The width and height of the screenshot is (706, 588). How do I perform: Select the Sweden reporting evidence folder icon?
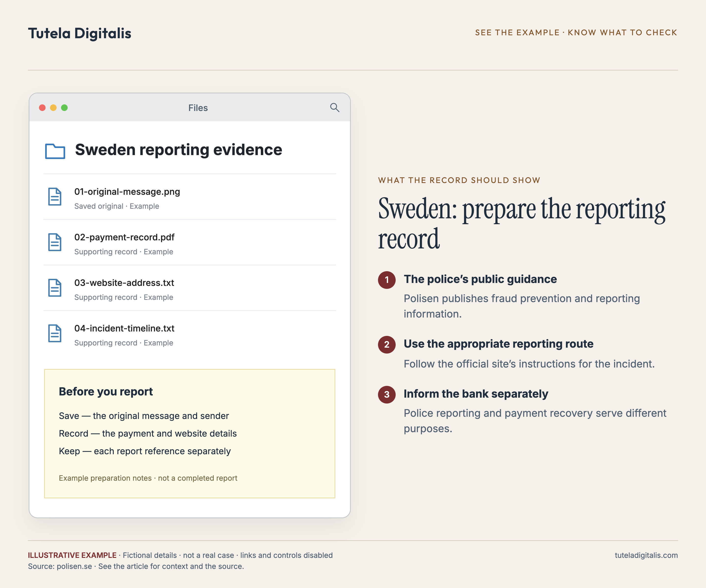click(x=55, y=151)
